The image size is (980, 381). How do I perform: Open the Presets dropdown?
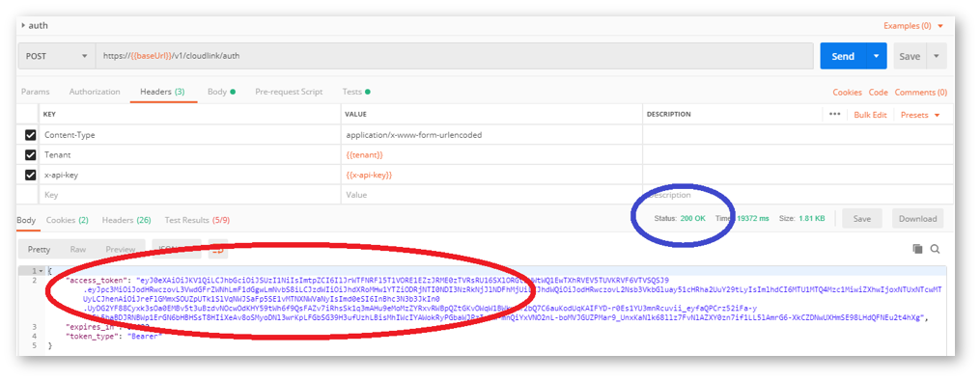[920, 115]
